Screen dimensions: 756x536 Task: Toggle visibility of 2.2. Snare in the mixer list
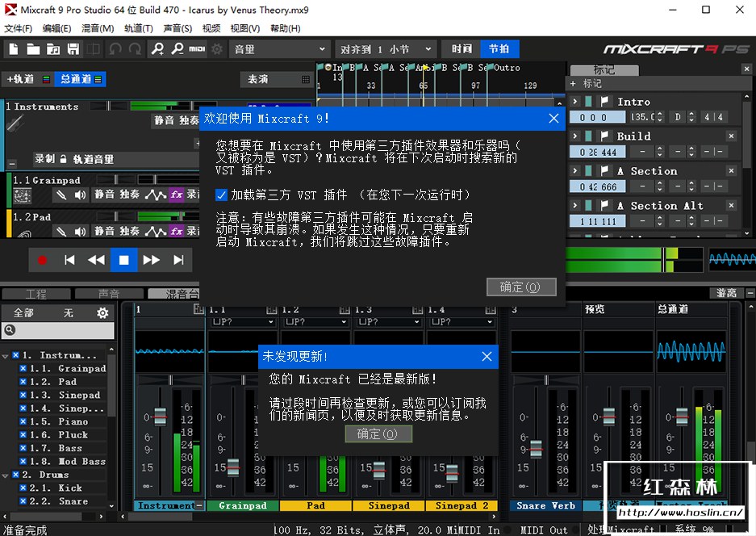23,501
